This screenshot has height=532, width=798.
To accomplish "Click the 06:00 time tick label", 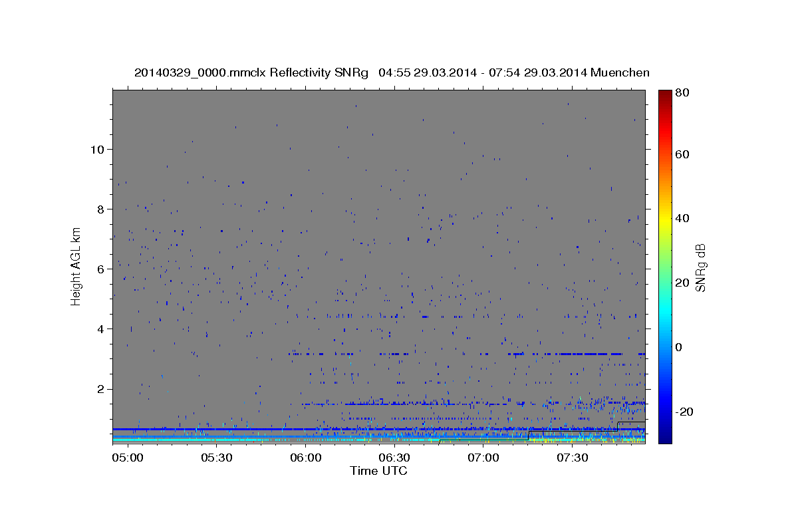I will coord(305,458).
